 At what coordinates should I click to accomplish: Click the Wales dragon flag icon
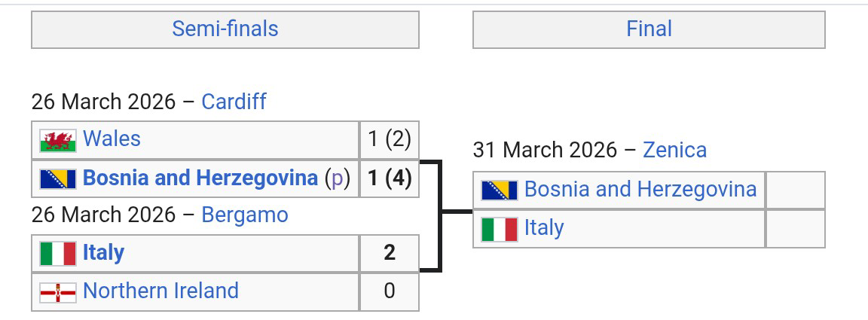click(x=58, y=140)
